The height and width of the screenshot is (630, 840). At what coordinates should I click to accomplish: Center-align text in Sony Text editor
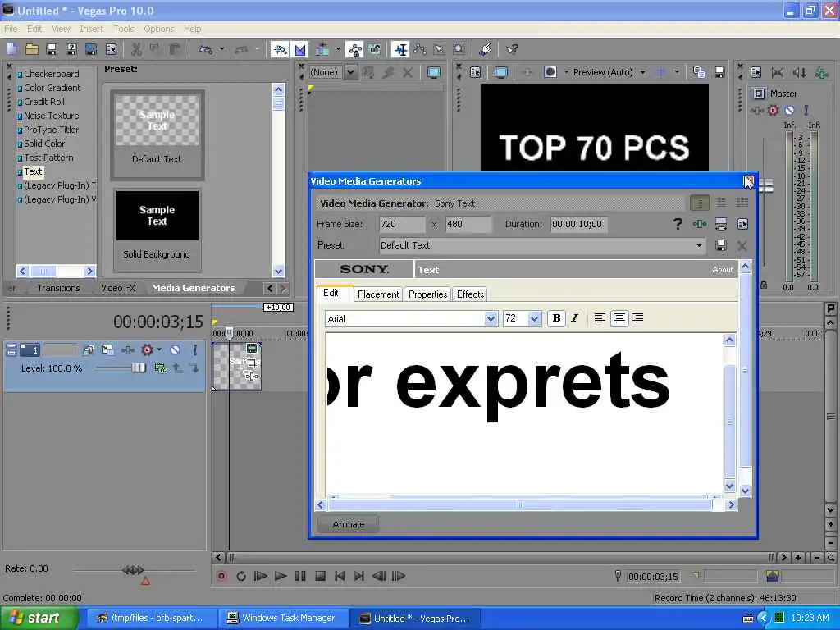click(x=619, y=318)
